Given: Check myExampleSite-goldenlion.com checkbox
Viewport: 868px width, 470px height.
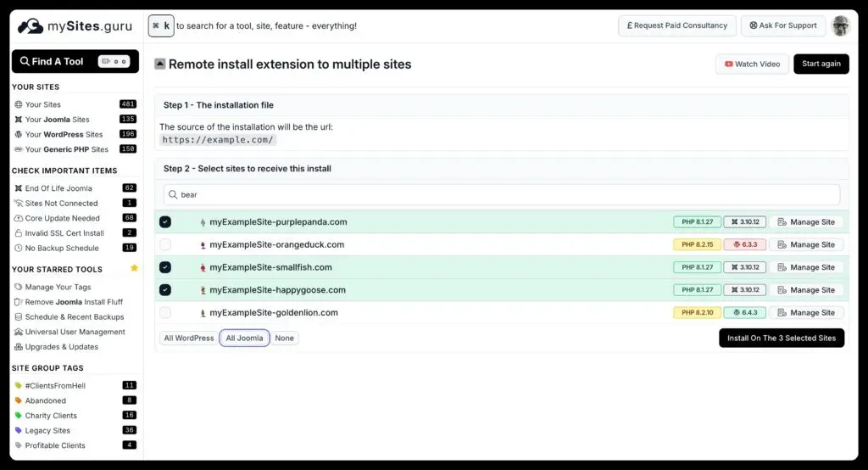Looking at the screenshot, I should (x=165, y=312).
